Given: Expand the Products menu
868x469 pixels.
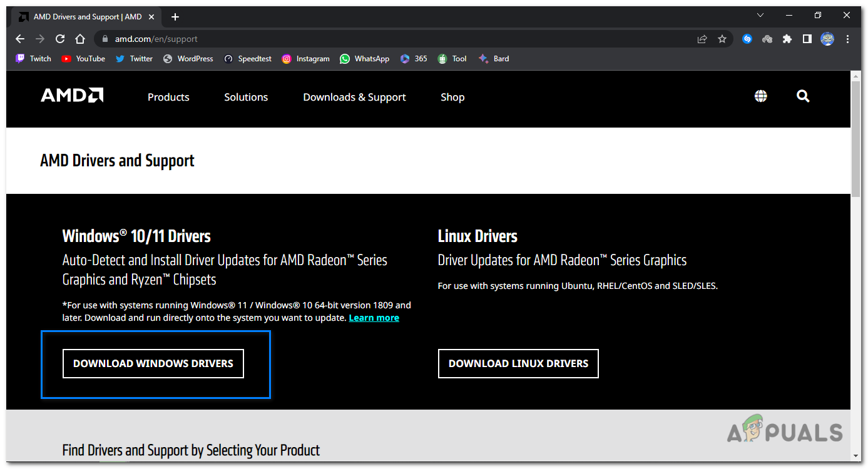Looking at the screenshot, I should click(168, 97).
